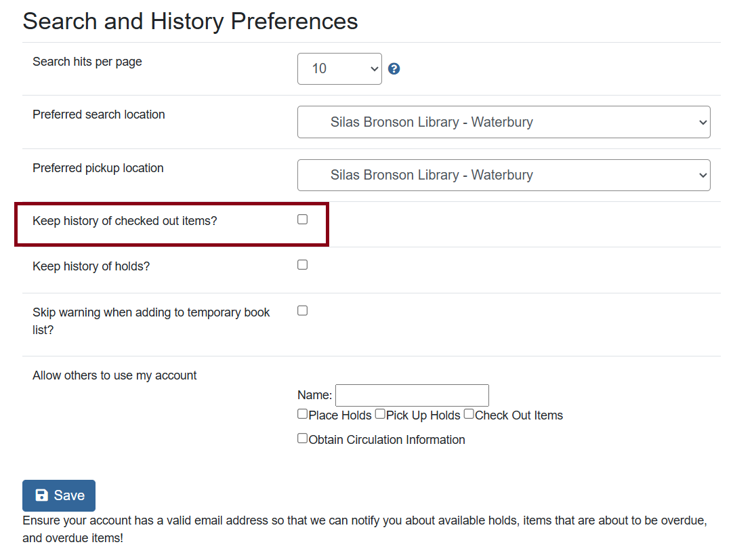Allow others to Pick Up Holds
Viewport: 756px width, 553px height.
coord(380,413)
